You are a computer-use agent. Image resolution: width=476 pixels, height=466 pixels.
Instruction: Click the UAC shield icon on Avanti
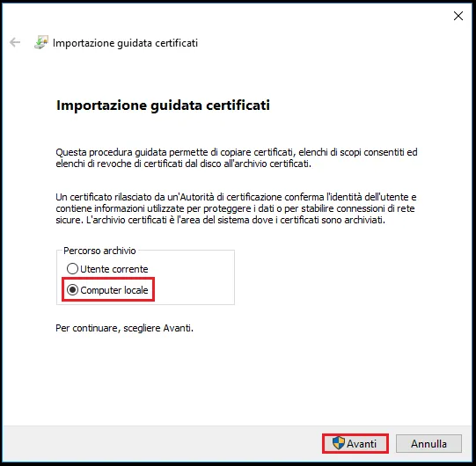(338, 443)
